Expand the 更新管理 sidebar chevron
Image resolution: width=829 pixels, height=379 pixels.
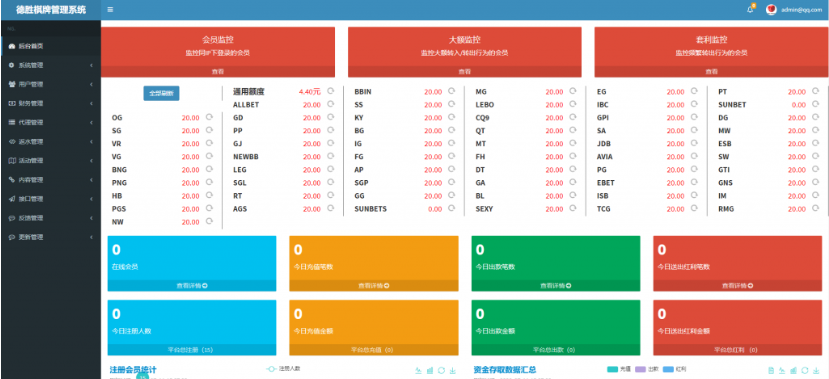(x=91, y=237)
